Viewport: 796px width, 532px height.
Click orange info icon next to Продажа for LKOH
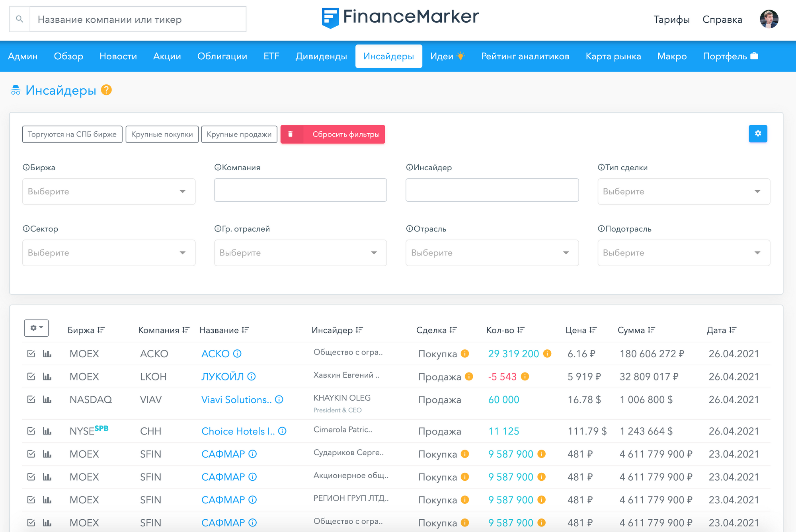pos(469,376)
